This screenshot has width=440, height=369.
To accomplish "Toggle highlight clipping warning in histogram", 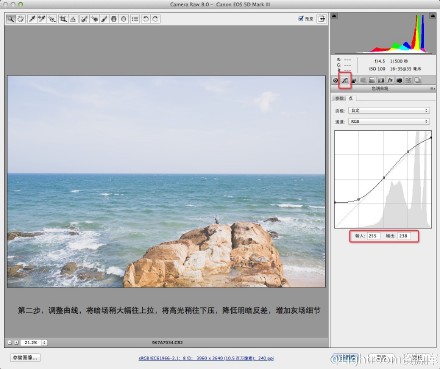I will pyautogui.click(x=432, y=16).
